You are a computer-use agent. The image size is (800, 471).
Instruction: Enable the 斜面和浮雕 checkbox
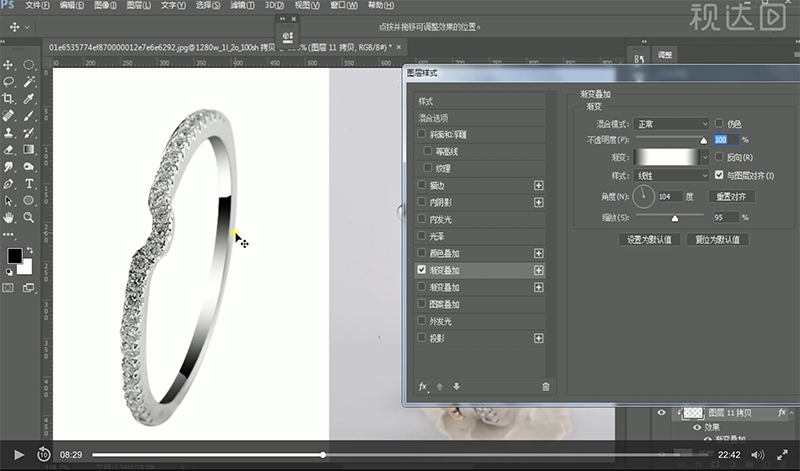421,134
